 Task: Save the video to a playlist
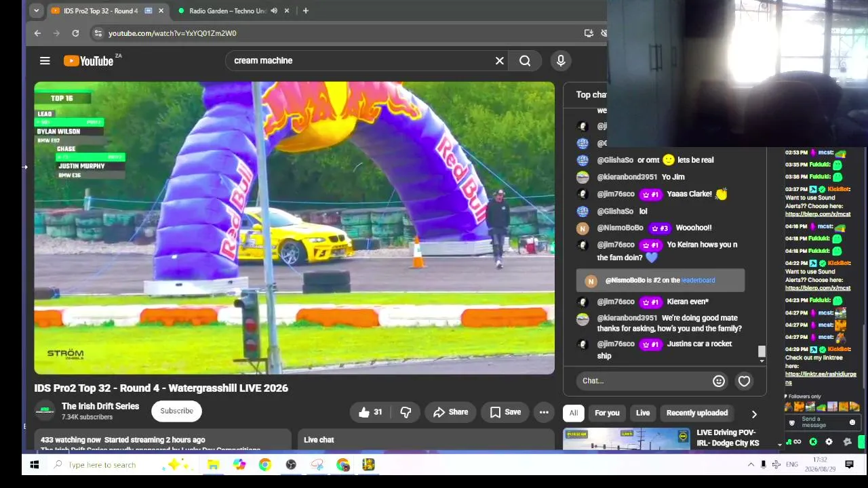point(505,412)
